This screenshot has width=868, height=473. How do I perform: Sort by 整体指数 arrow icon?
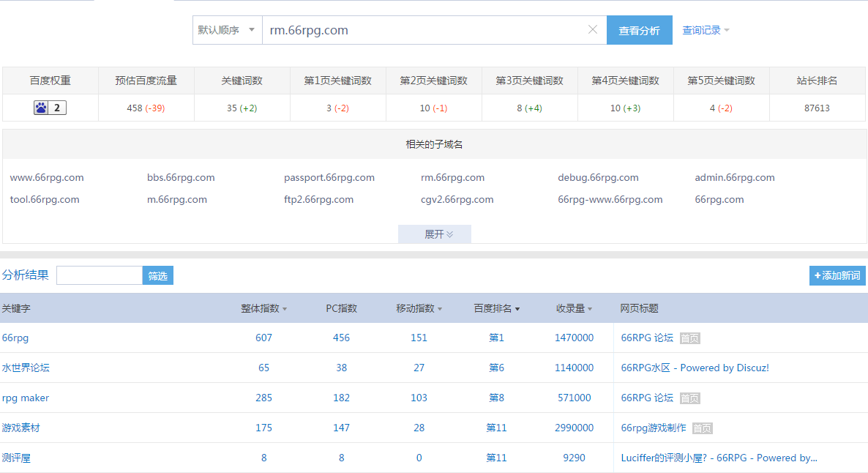(285, 309)
